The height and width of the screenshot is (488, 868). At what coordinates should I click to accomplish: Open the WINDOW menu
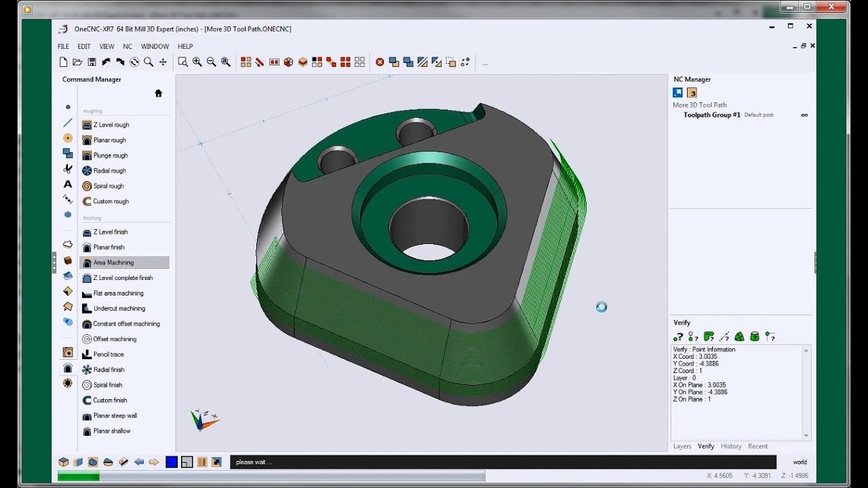155,47
